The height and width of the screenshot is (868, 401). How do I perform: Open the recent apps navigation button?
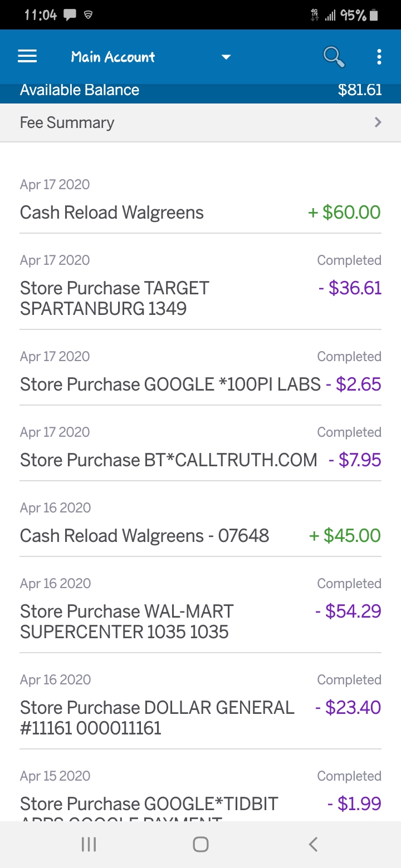89,845
